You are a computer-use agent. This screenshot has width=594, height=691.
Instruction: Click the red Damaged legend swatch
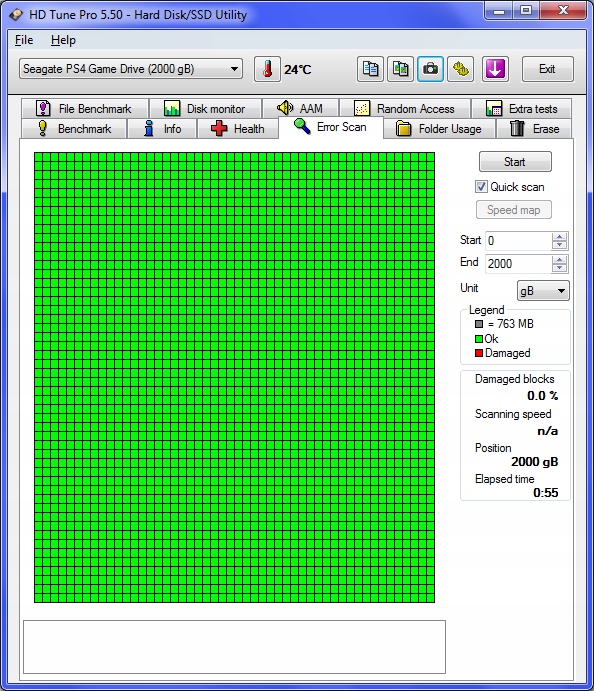[x=479, y=353]
